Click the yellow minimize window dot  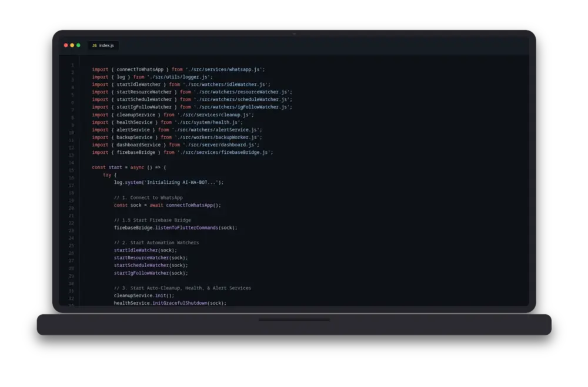(x=72, y=45)
